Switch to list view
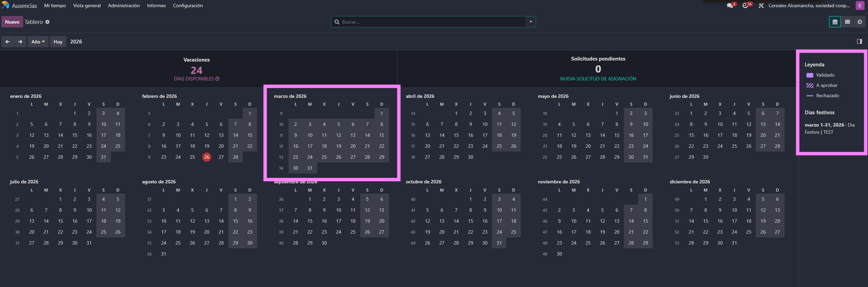868x287 pixels. click(x=847, y=22)
